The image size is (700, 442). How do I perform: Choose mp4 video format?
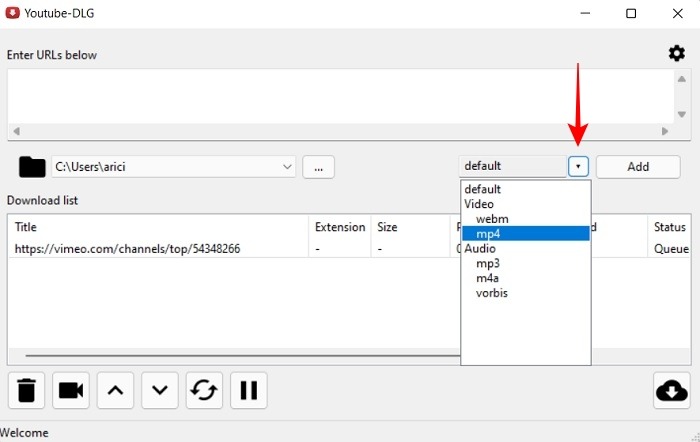tap(526, 234)
